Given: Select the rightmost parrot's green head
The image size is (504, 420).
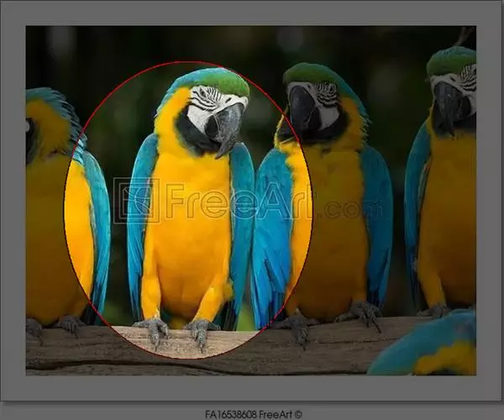Looking at the screenshot, I should (x=452, y=59).
